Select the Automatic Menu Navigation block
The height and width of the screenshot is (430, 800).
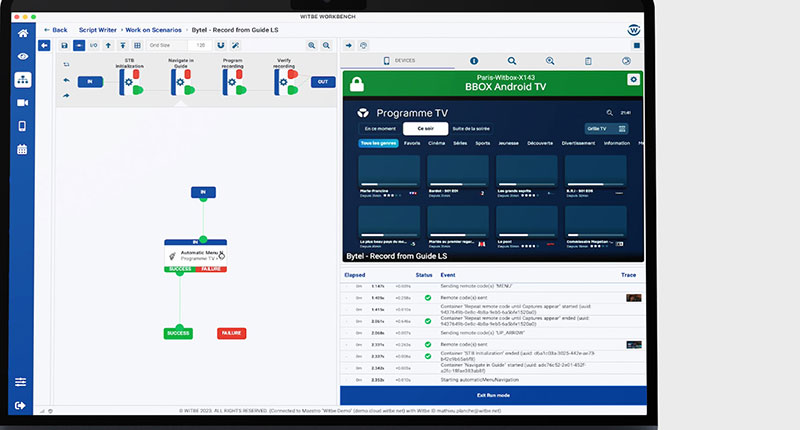[195, 256]
